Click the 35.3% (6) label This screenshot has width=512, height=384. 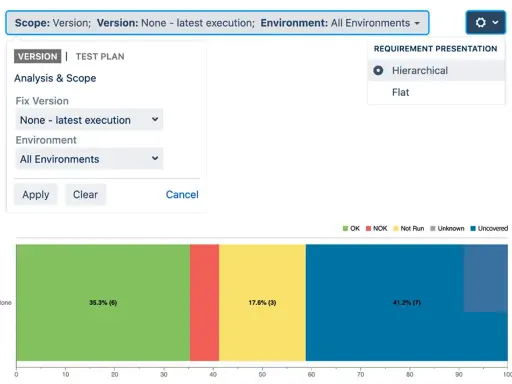click(103, 303)
